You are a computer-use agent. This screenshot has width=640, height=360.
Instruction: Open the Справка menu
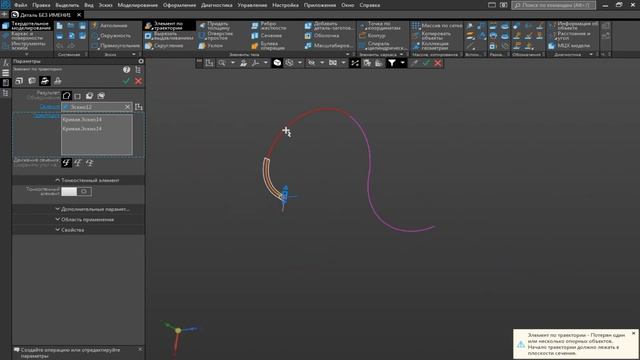pos(369,5)
